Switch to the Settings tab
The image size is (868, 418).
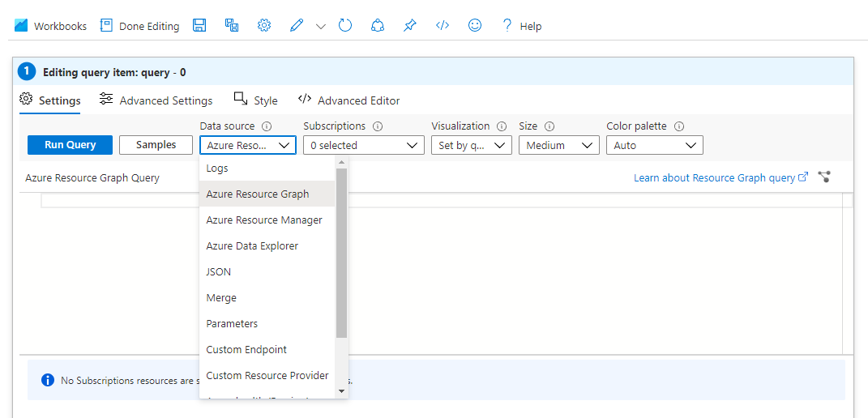click(49, 100)
